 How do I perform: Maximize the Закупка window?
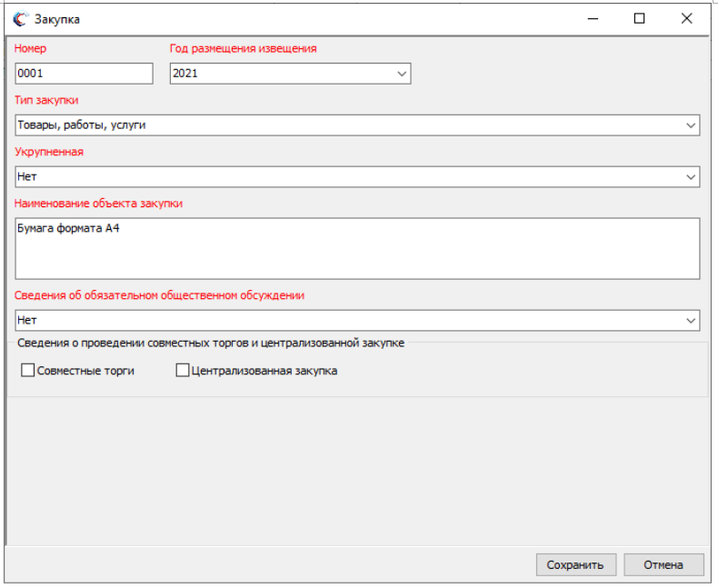[639, 18]
